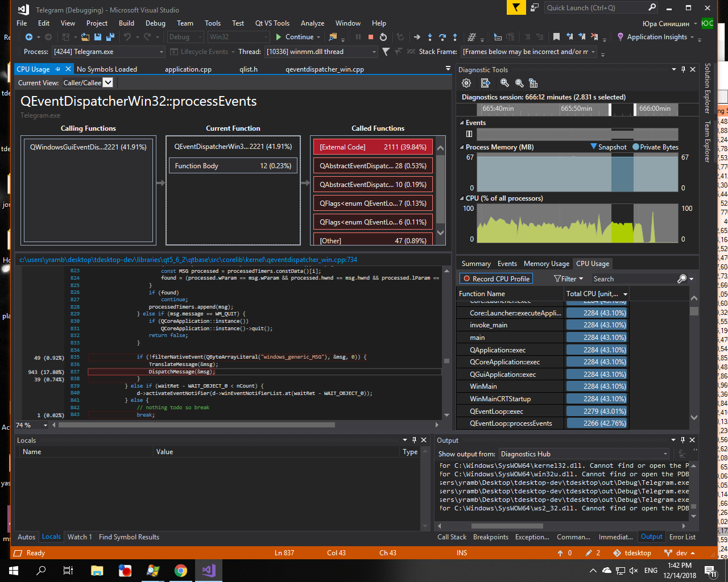Viewport: 728px width, 582px height.
Task: Open the Thread winmm.dll dropdown
Action: 374,52
